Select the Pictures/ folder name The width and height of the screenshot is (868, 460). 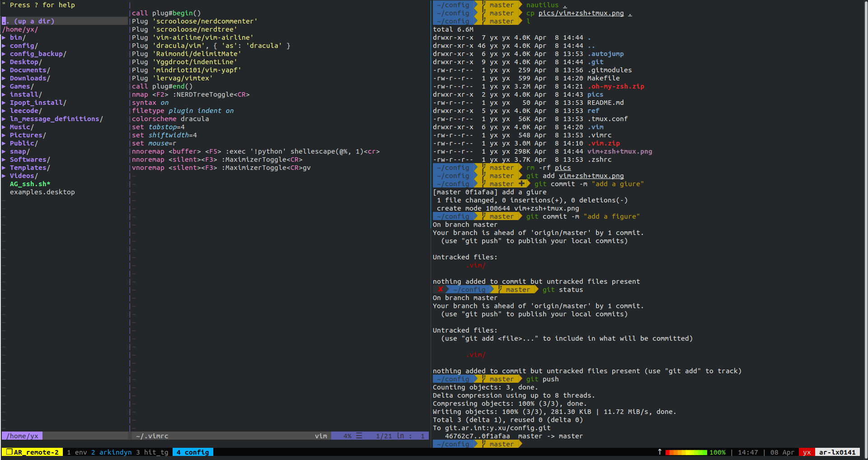coord(28,135)
